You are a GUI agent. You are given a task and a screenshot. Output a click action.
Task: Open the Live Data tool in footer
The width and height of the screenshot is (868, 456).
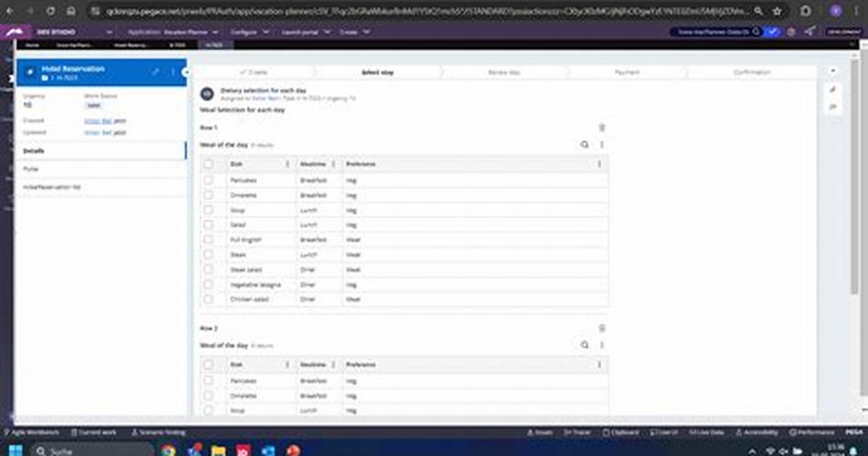706,432
